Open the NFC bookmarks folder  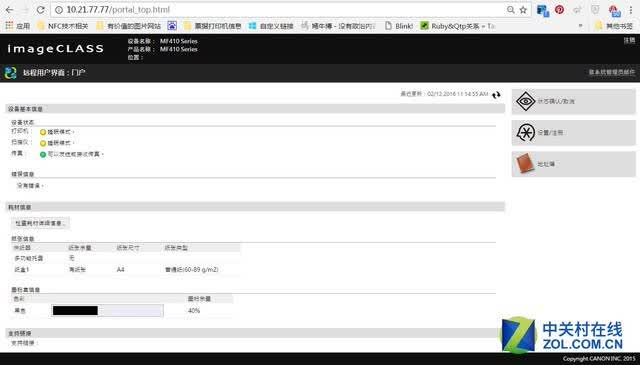(62, 26)
